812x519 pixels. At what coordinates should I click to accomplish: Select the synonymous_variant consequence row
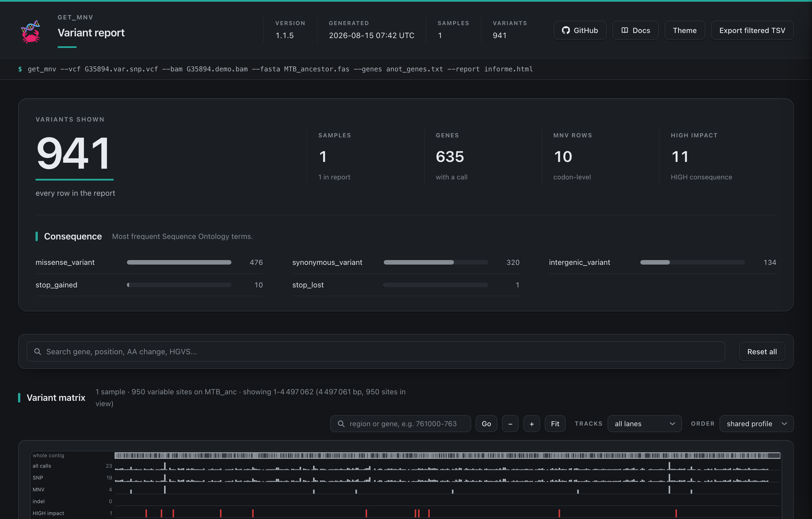406,262
